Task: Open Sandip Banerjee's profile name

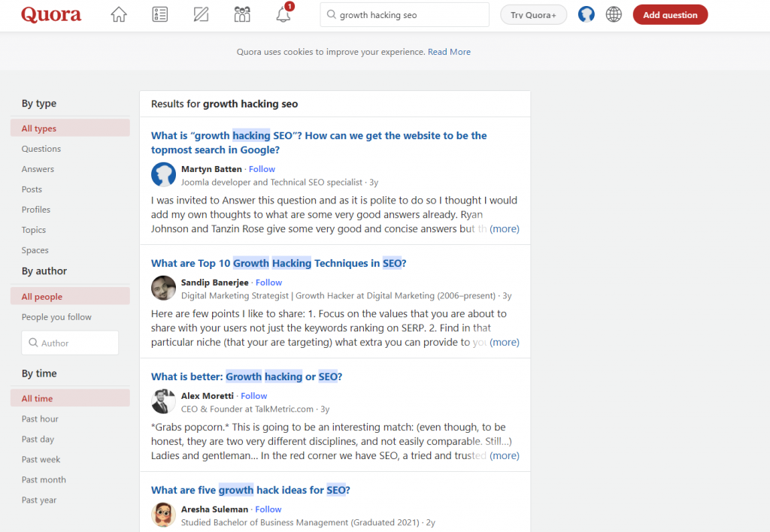Action: pos(214,283)
